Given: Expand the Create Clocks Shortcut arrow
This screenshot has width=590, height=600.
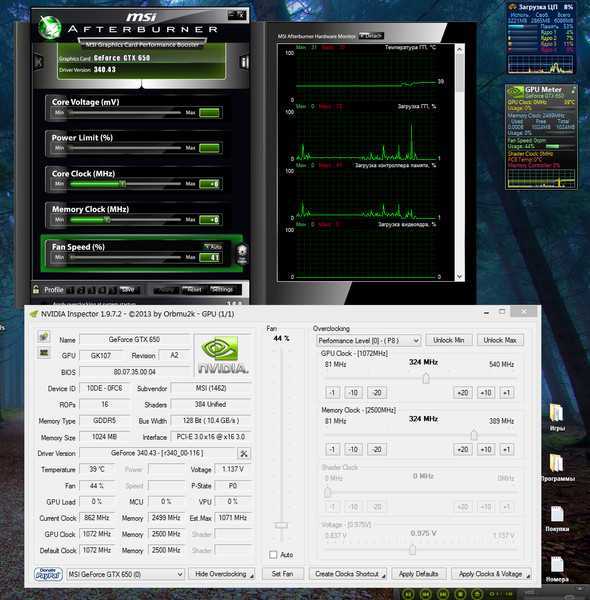Looking at the screenshot, I should coord(383,576).
